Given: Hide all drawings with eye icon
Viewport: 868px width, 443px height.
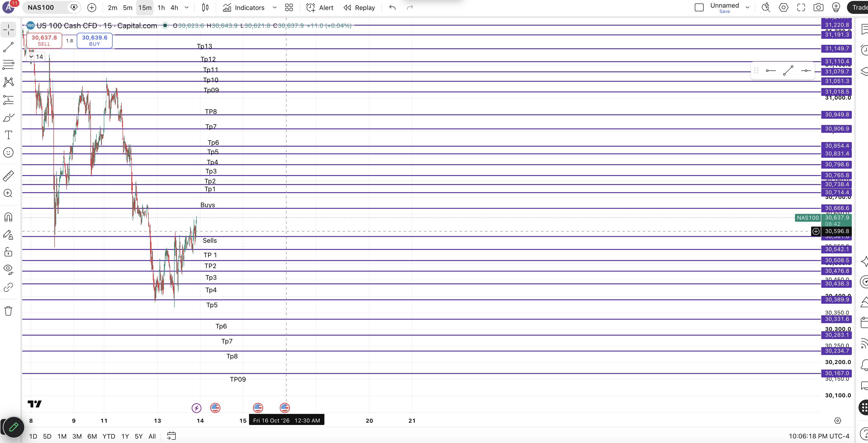Looking at the screenshot, I should 8,269.
